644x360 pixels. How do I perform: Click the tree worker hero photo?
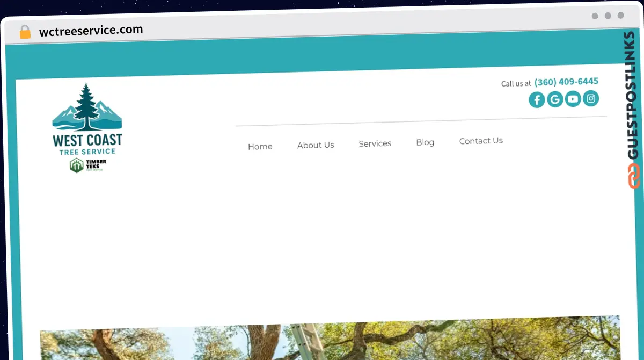330,338
